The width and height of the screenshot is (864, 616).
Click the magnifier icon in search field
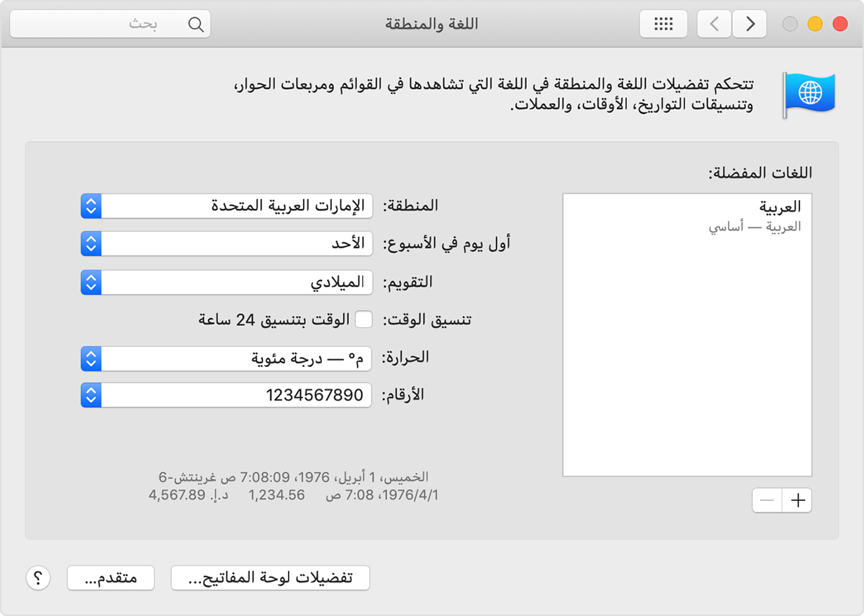pos(195,24)
